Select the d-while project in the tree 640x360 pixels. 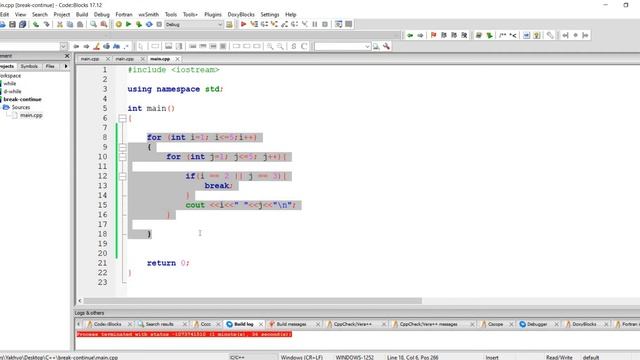pos(12,91)
